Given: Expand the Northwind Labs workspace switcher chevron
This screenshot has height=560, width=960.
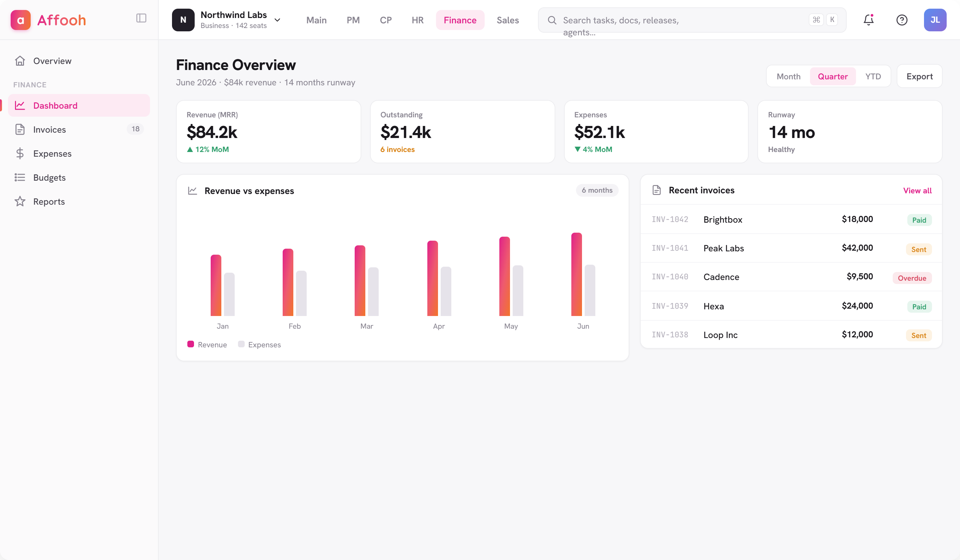Looking at the screenshot, I should (x=277, y=20).
